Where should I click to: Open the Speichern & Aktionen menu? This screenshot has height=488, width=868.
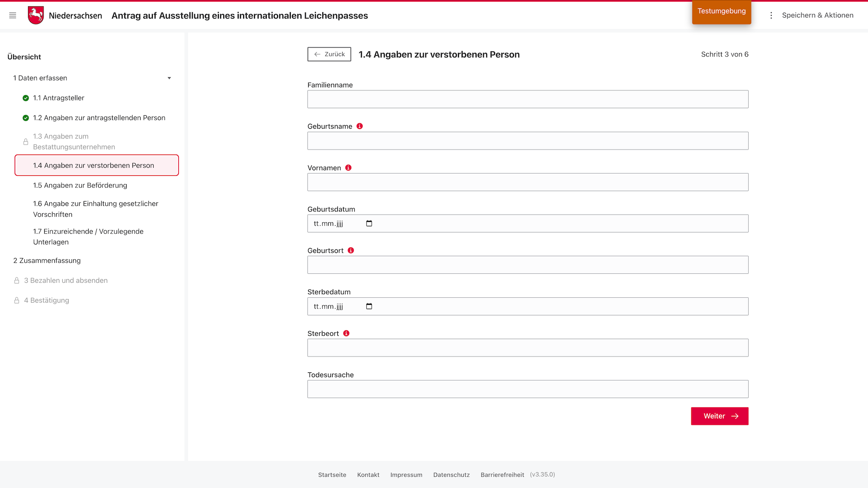[817, 15]
